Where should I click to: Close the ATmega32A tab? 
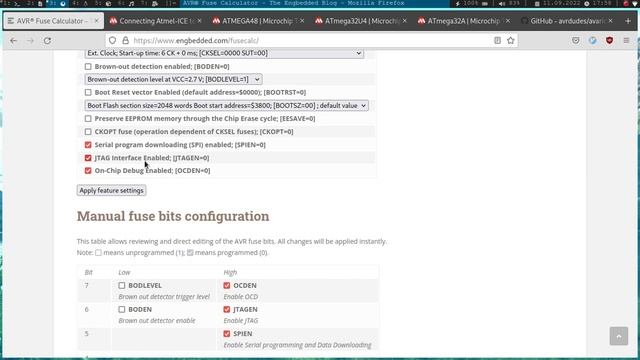[507, 21]
